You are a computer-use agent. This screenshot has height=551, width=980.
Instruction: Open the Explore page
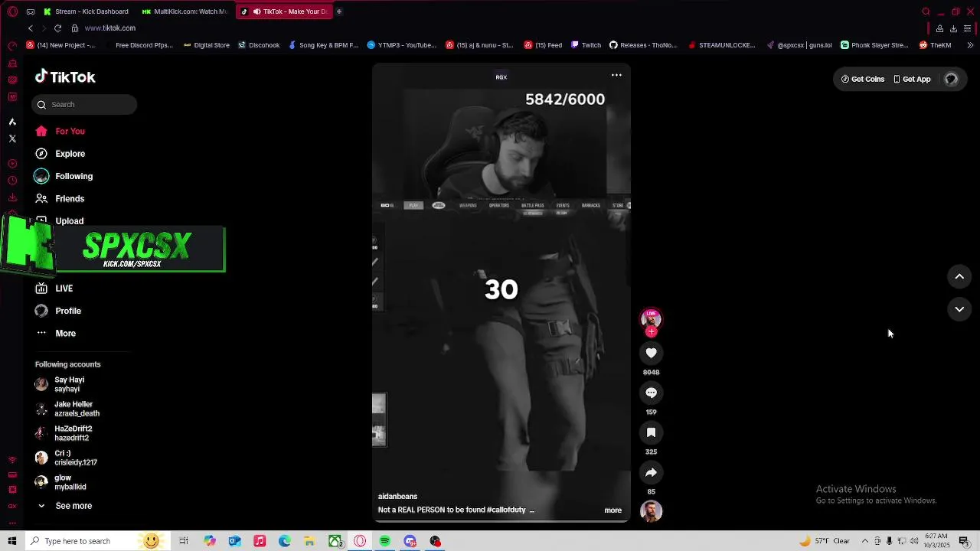coord(60,154)
